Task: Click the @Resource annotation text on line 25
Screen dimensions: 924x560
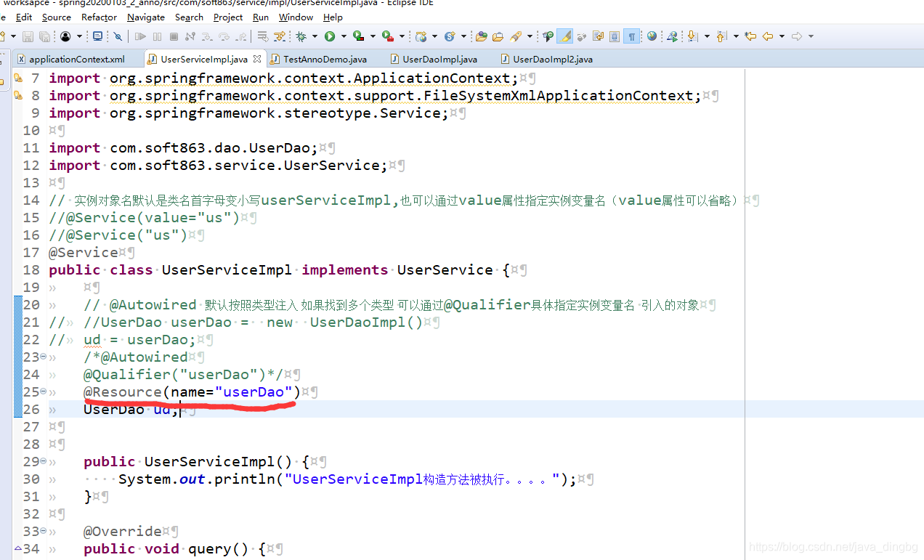Action: (122, 391)
